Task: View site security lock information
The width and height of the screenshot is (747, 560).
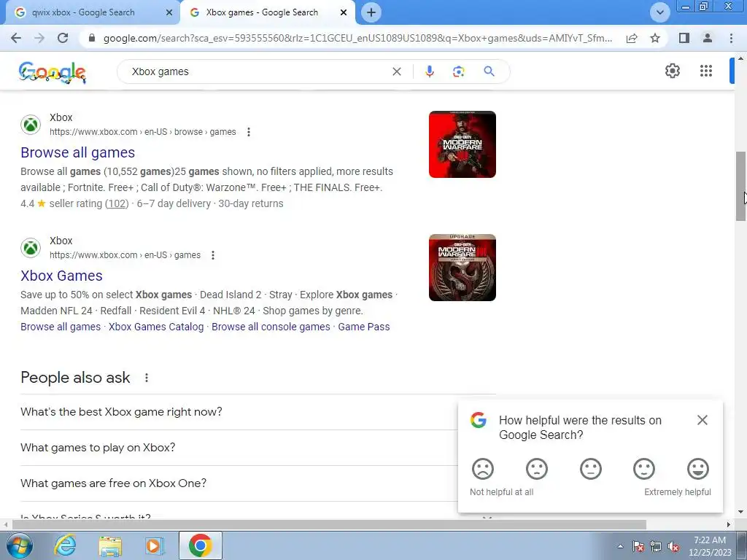Action: (x=92, y=38)
